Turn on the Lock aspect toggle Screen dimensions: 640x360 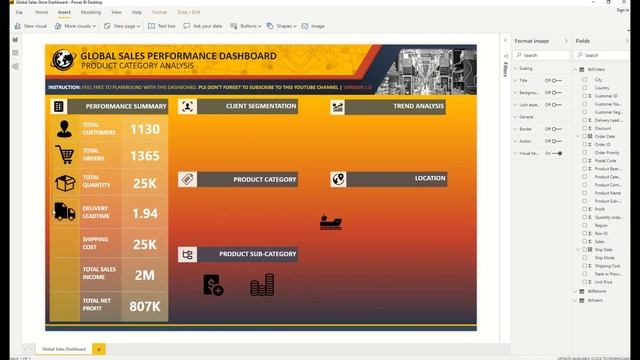tap(556, 105)
